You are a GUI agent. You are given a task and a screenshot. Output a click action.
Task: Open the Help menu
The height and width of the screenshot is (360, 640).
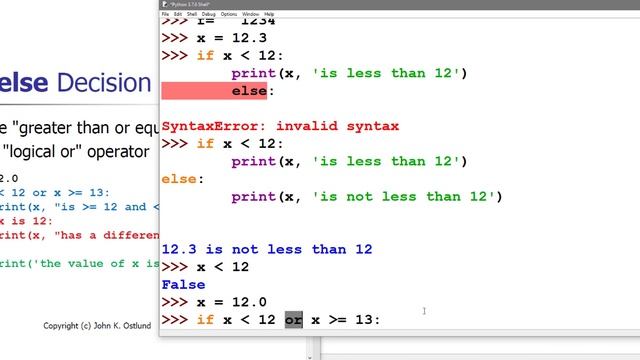269,14
